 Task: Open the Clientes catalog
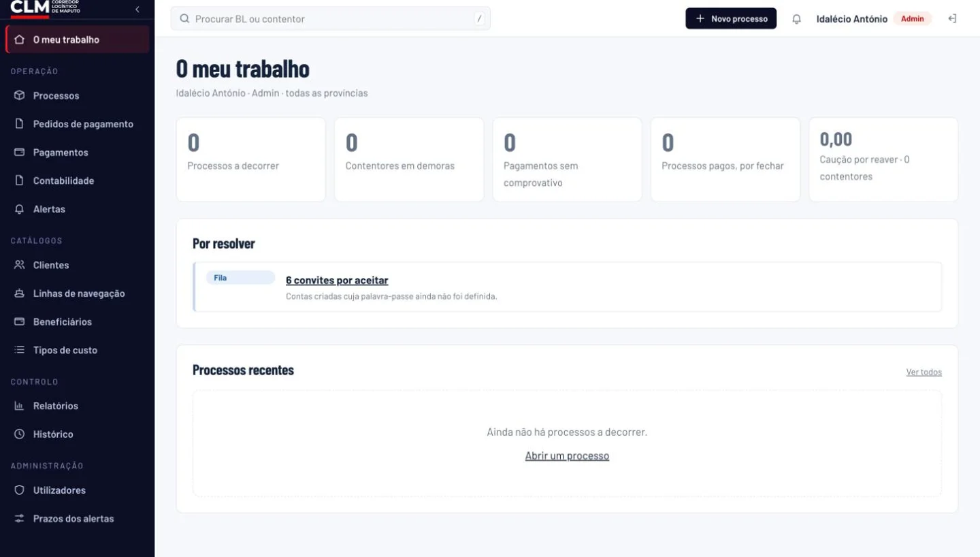[x=77, y=265]
